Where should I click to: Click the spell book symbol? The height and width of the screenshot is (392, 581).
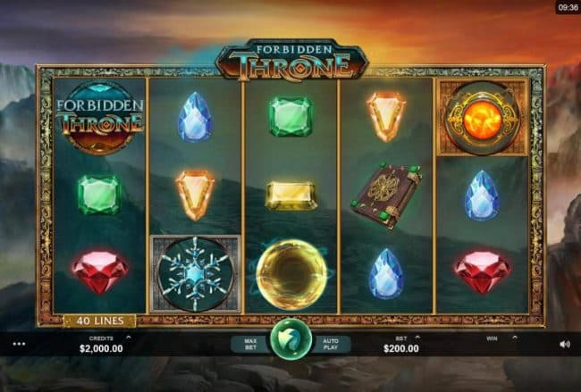coord(387,196)
